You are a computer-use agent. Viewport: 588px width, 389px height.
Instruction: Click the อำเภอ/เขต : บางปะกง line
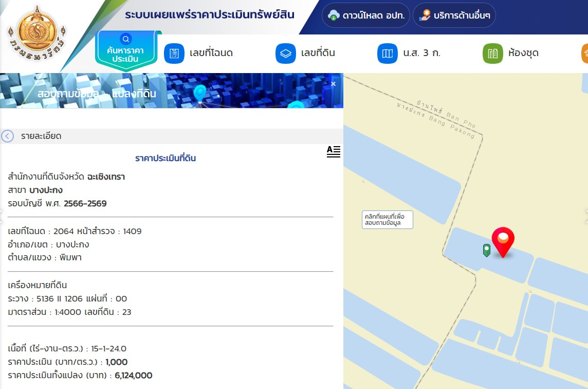[x=48, y=244]
